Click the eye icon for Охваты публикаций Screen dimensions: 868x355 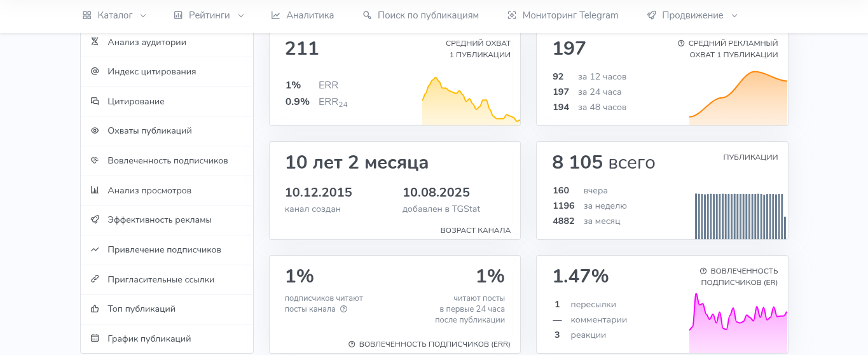(95, 130)
